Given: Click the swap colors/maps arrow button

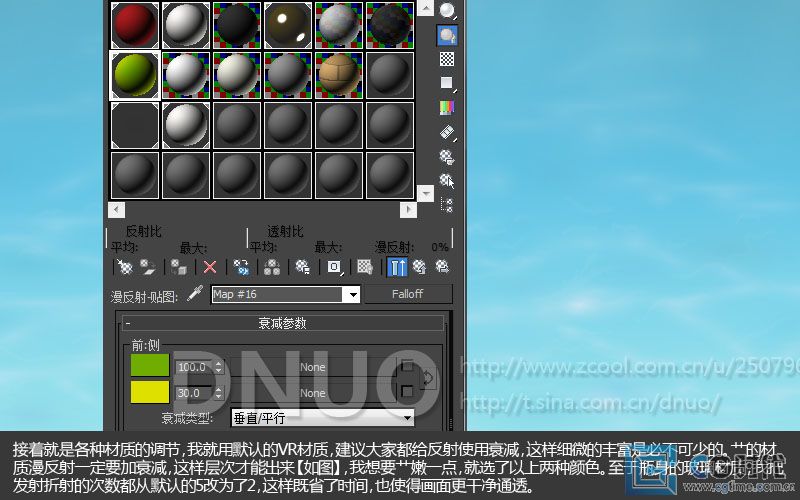Looking at the screenshot, I should click(428, 378).
